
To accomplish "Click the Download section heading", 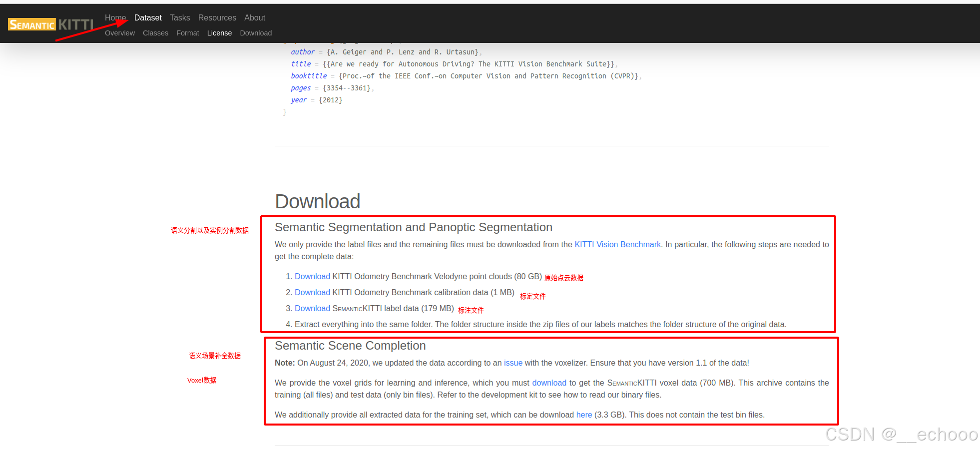I will 318,201.
